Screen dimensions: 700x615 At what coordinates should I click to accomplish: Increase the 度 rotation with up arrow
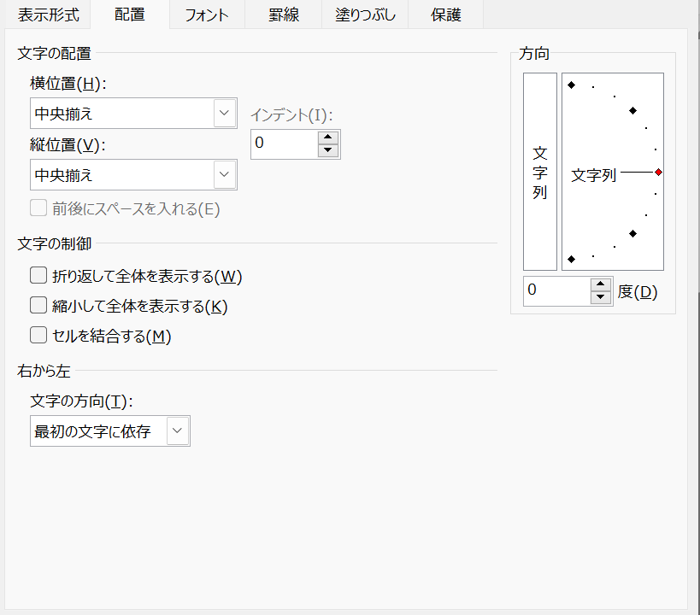click(601, 284)
